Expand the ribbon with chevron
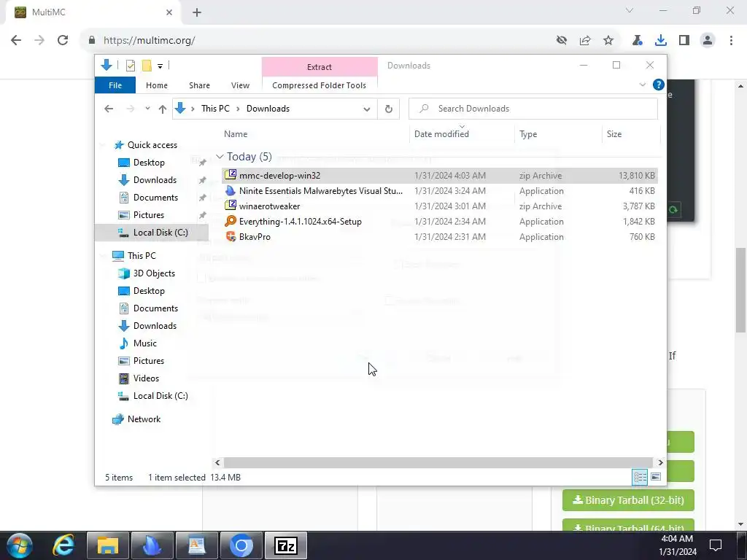This screenshot has height=560, width=747. coord(642,85)
